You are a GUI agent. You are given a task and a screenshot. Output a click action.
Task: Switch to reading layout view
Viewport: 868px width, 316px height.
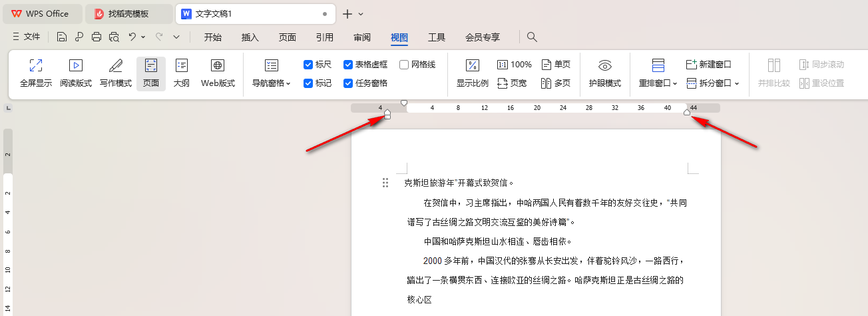(76, 73)
